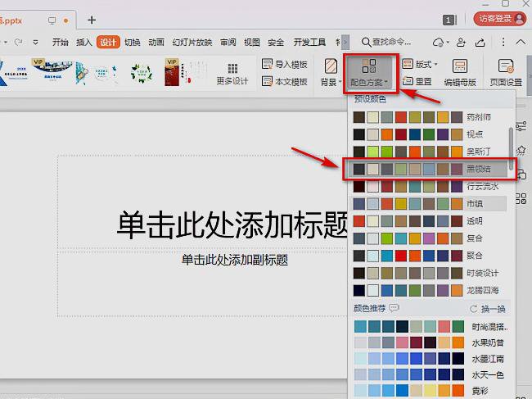532x399 pixels.
Task: Choose the 药剂师 color scheme
Action: pyautogui.click(x=429, y=117)
